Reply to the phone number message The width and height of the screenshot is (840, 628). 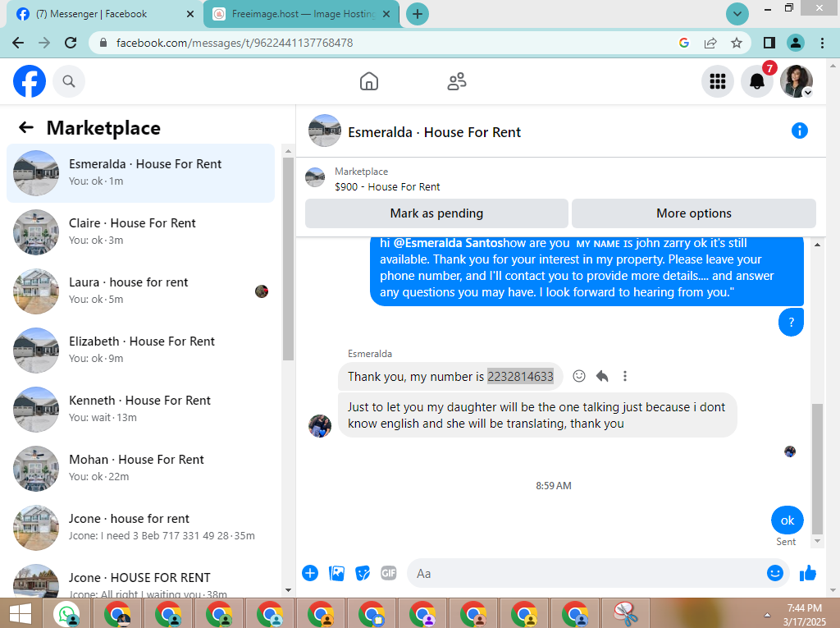(602, 376)
